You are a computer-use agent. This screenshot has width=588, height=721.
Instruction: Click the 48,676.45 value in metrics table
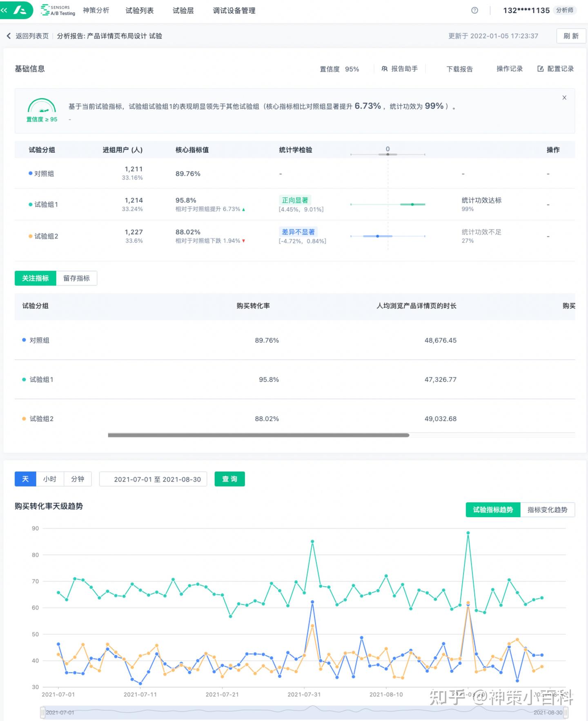coord(441,340)
